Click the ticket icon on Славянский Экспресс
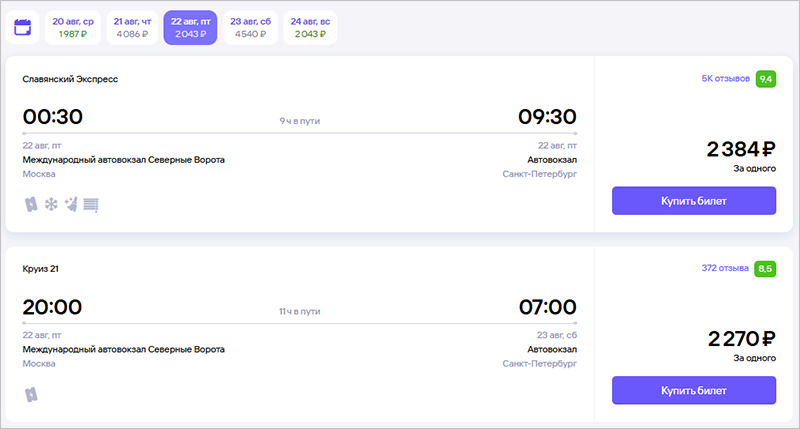 [x=31, y=204]
